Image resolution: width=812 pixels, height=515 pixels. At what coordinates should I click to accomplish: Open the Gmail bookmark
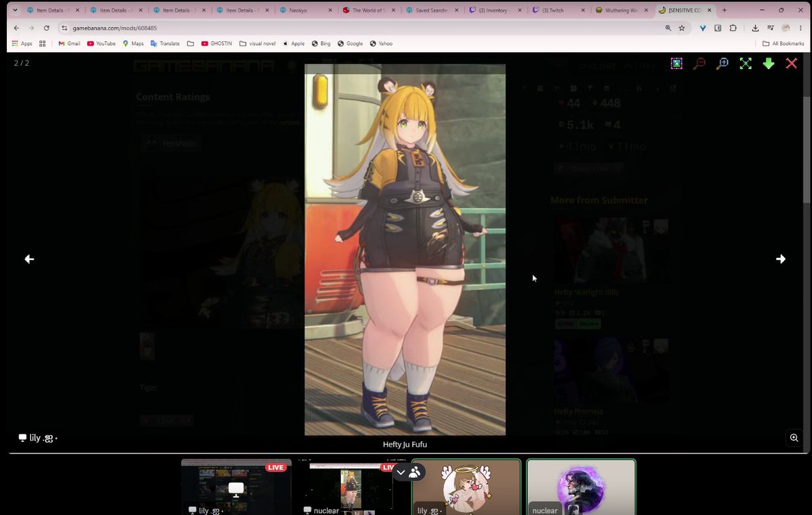pos(69,43)
